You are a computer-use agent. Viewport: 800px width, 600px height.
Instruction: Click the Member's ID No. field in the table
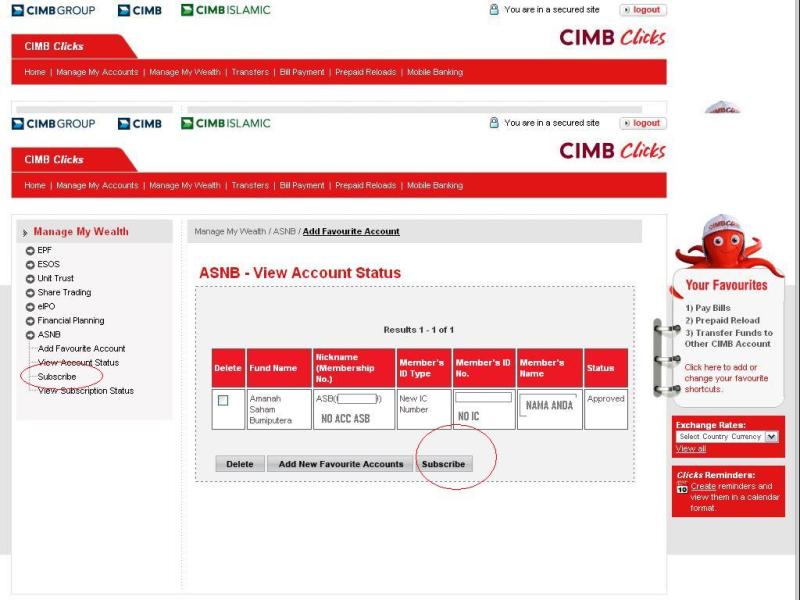(x=483, y=397)
